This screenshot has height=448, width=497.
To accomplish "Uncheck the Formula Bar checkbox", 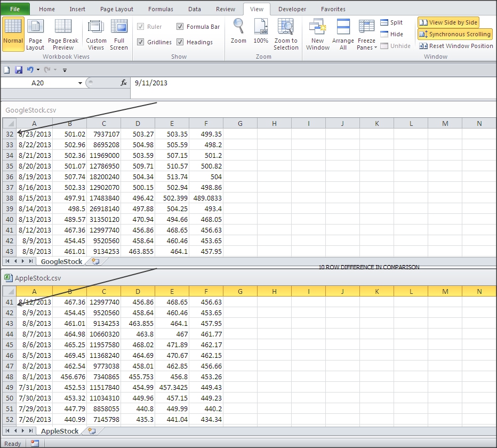I will (180, 27).
